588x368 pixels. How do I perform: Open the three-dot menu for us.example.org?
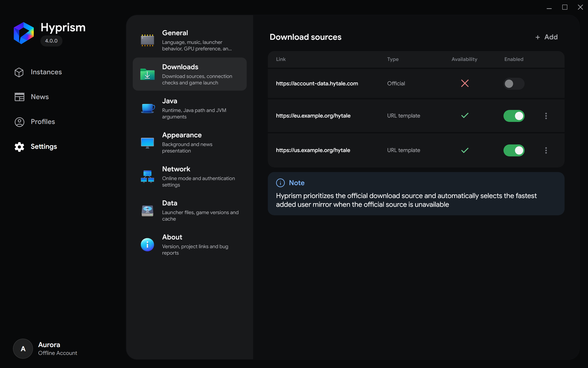click(x=546, y=150)
